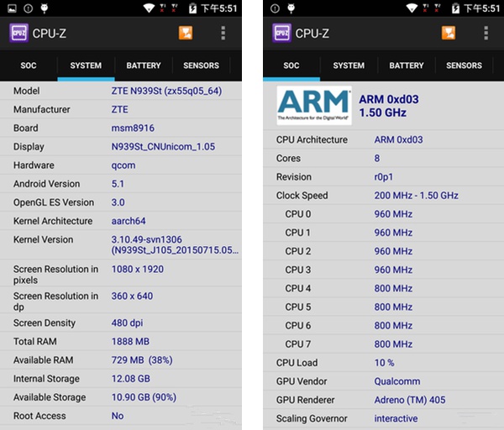Select Available Storage value 10.90 GB (90%)
Screen dimensions: 504x430
coord(144,397)
